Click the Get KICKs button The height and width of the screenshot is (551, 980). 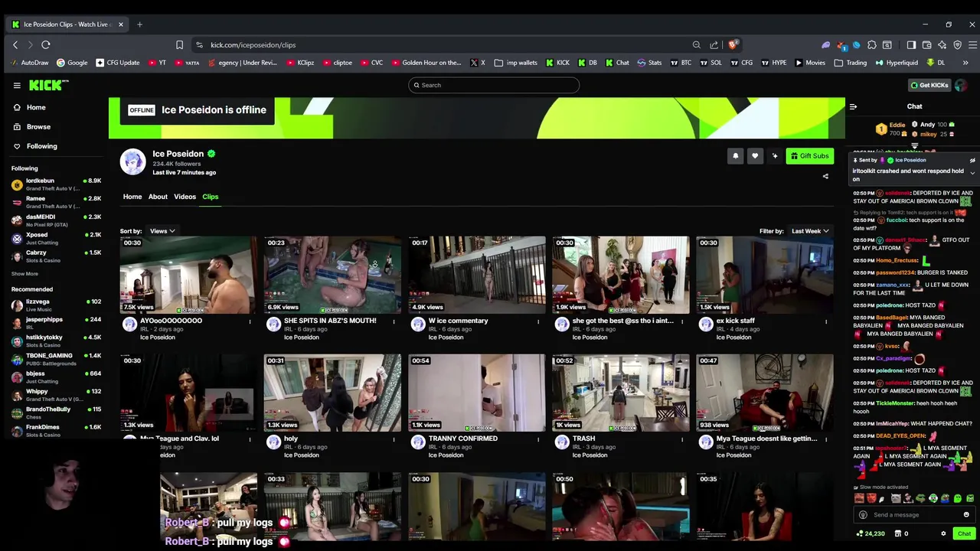point(929,85)
